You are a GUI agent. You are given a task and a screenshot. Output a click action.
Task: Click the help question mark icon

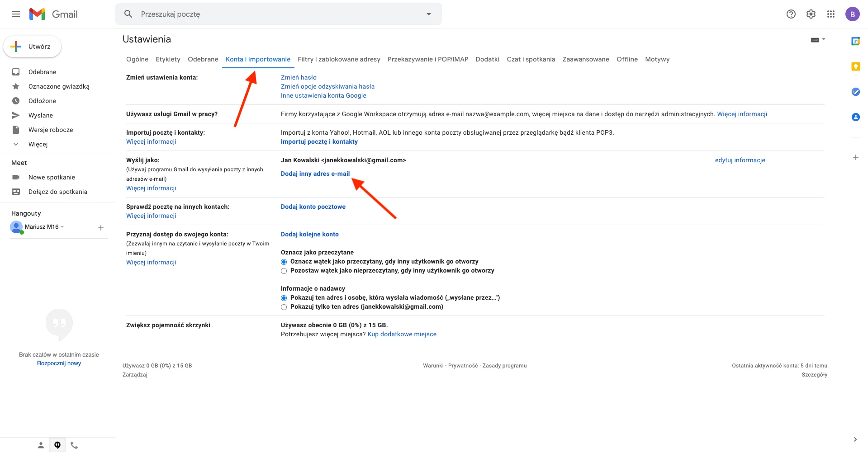[x=791, y=14]
